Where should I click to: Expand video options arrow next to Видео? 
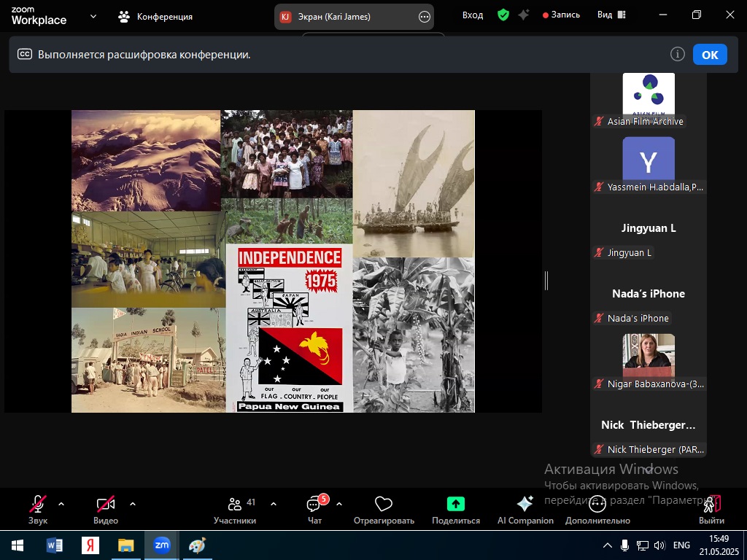pyautogui.click(x=133, y=504)
